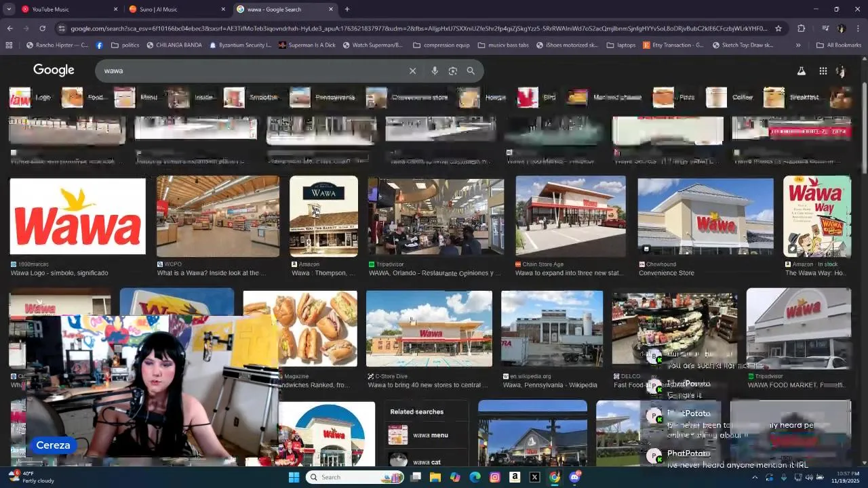This screenshot has width=868, height=488.
Task: Open Search Labs flask icon
Action: tap(801, 70)
